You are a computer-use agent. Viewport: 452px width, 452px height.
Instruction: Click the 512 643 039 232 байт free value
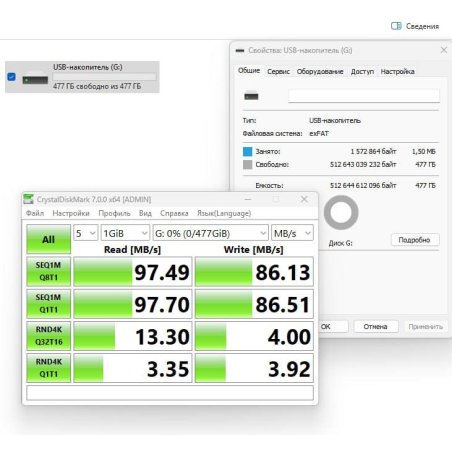(x=363, y=164)
